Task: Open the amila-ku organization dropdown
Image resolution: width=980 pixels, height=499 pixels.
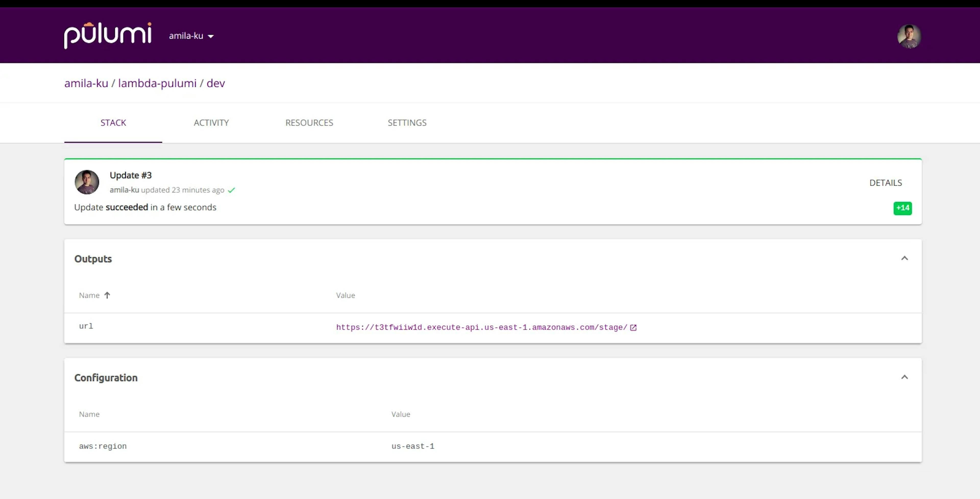Action: (191, 36)
